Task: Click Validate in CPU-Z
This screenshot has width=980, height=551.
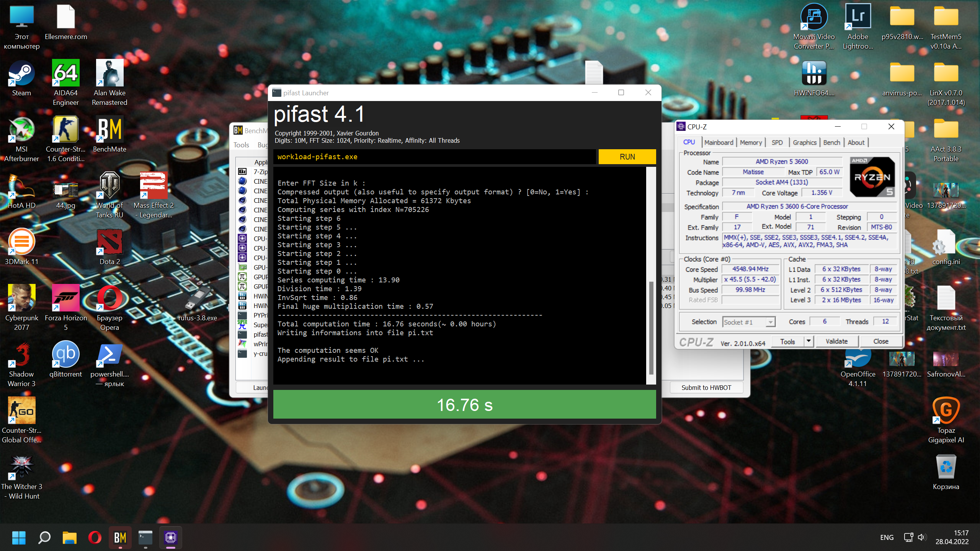Action: [836, 341]
